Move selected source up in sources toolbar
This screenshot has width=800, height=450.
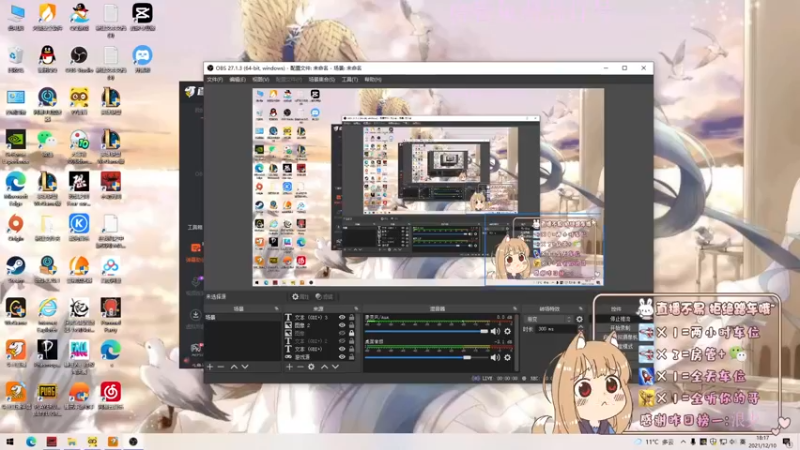click(324, 367)
